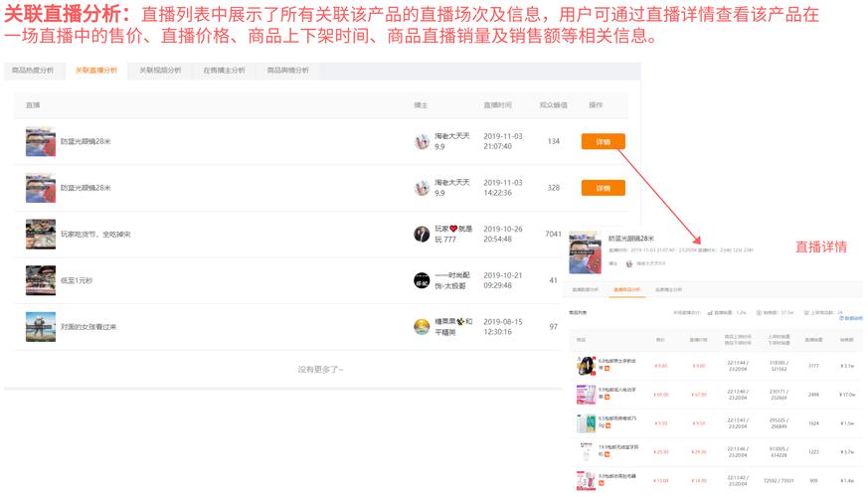Click bar-chart icon beside live sales stat
The height and width of the screenshot is (497, 868).
click(x=710, y=313)
